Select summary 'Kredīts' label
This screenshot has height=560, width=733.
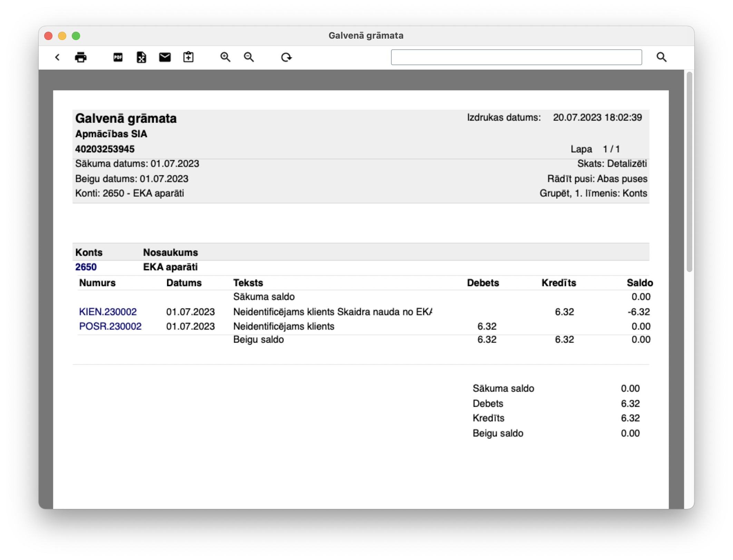pyautogui.click(x=488, y=418)
